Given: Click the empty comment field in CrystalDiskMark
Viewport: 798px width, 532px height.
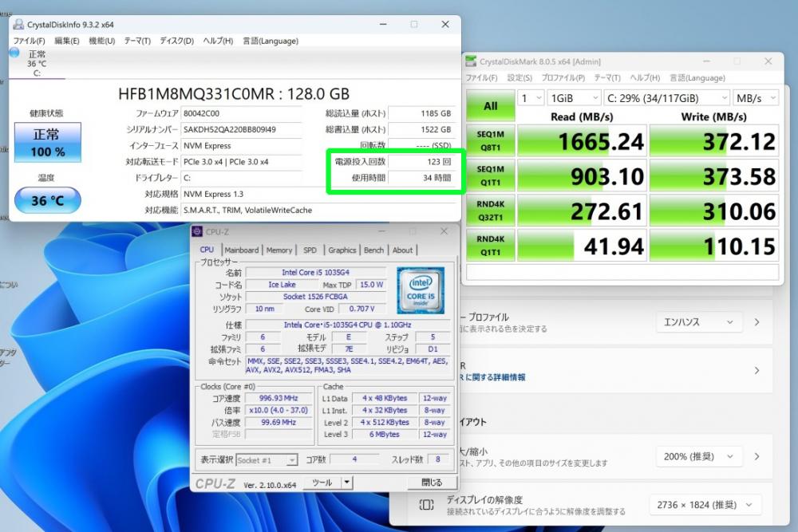Looking at the screenshot, I should (x=622, y=273).
